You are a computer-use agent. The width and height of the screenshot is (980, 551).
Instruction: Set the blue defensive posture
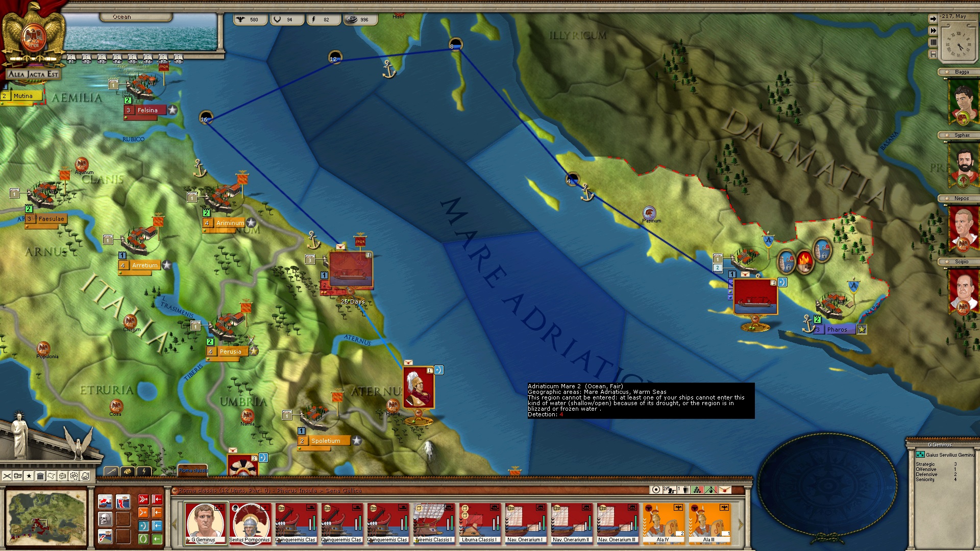click(x=143, y=525)
